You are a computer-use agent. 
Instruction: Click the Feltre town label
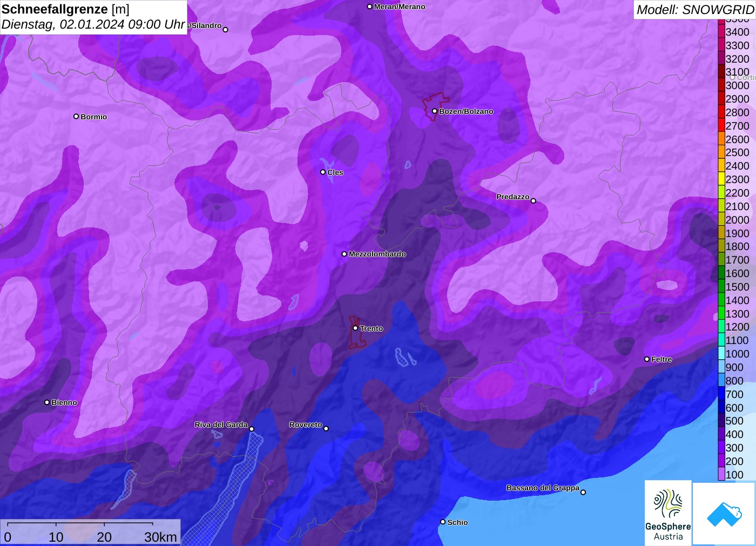pyautogui.click(x=661, y=359)
